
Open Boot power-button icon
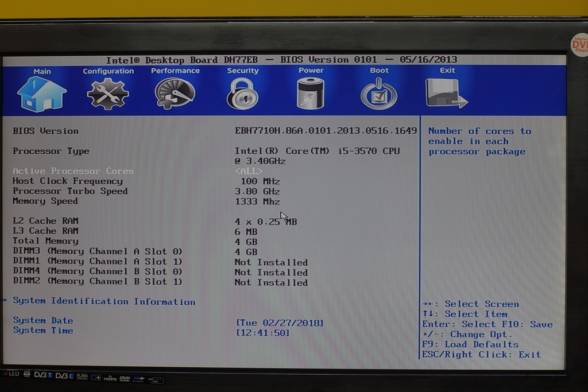(x=379, y=94)
